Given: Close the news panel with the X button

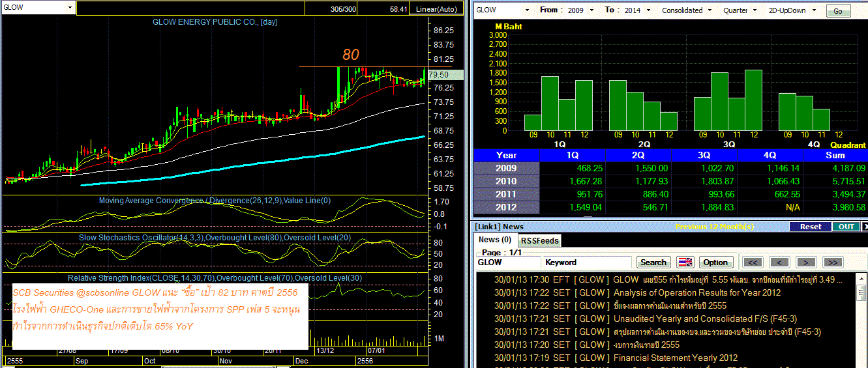Looking at the screenshot, I should (865, 227).
